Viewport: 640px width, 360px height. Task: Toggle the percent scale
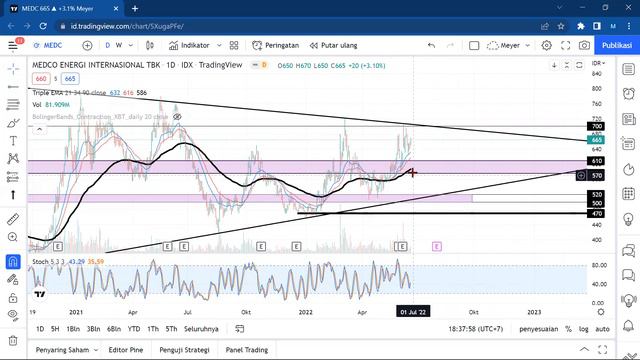568,329
